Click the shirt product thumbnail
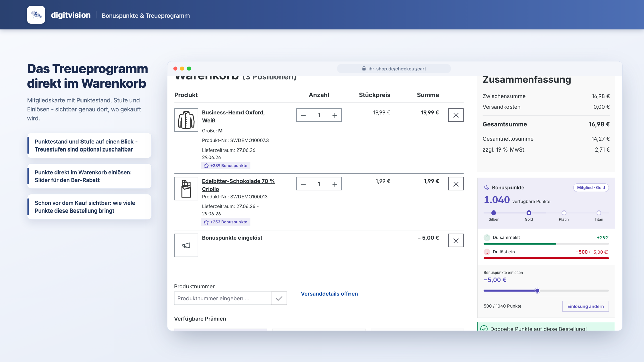 point(186,120)
